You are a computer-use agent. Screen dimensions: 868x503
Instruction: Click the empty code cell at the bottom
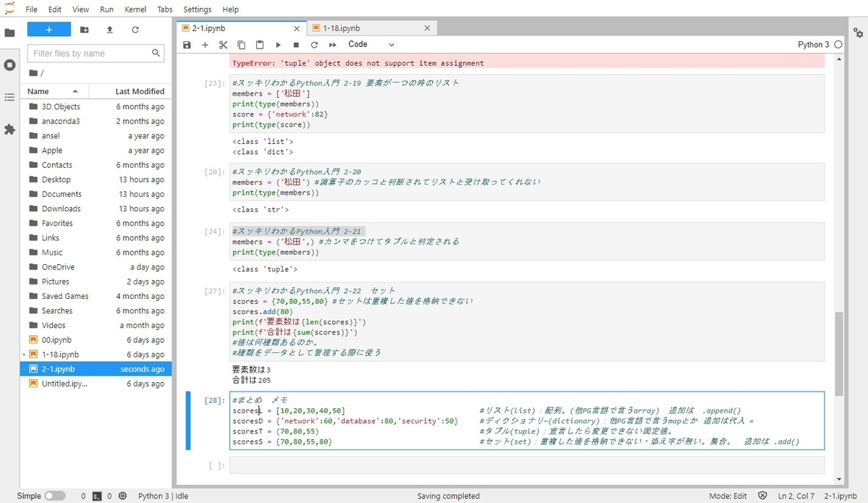point(527,465)
